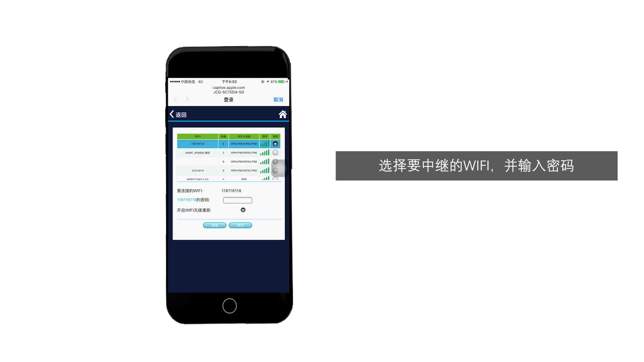The height and width of the screenshot is (362, 644).
Task: Toggle the WiFi seamless roaming switch
Action: pos(243,209)
